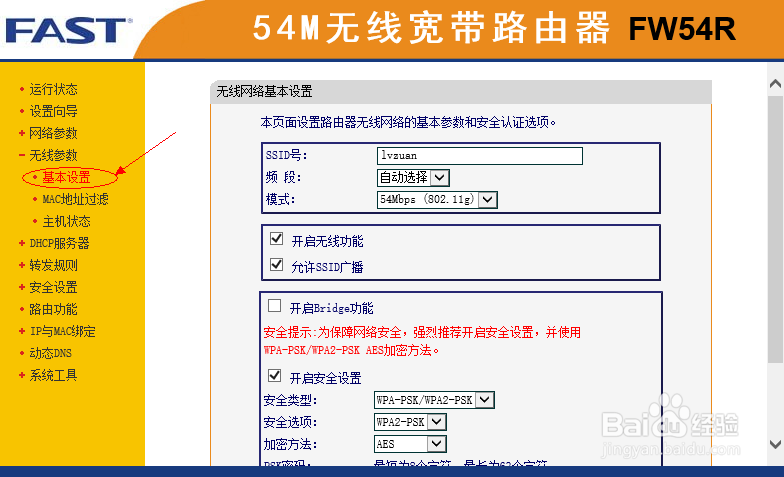This screenshot has height=477, width=784.
Task: Expand DHCP服务器 menu
Action: click(59, 243)
